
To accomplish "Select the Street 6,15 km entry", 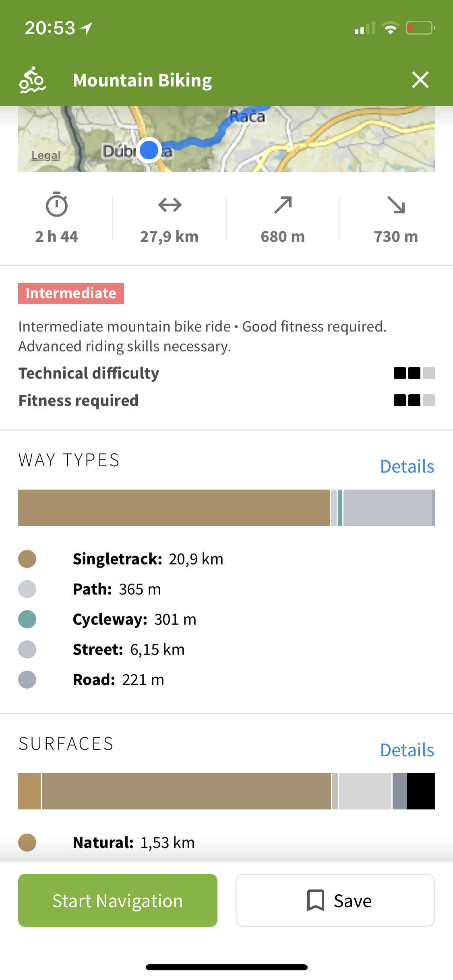I will (128, 649).
